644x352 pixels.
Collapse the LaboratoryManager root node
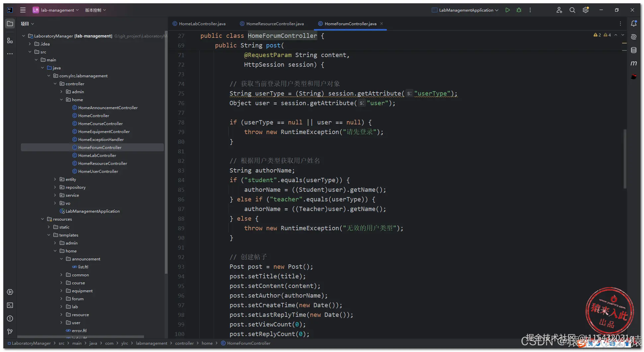24,36
